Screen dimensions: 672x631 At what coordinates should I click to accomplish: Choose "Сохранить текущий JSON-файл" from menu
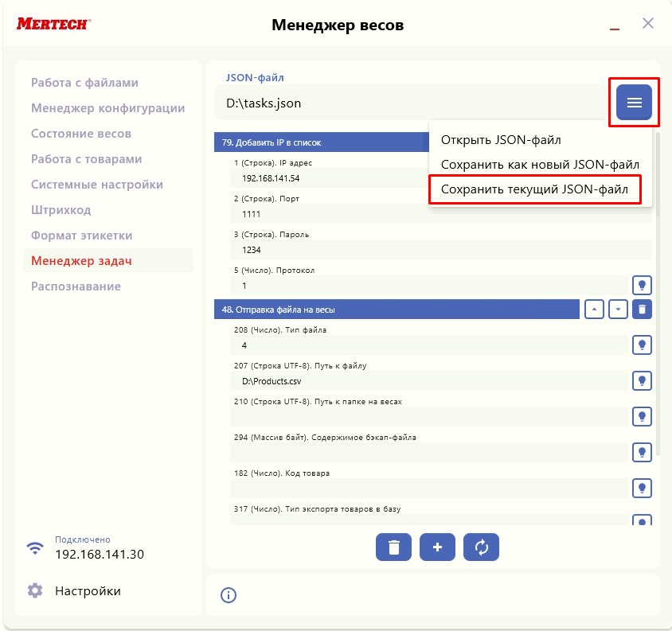pos(534,190)
